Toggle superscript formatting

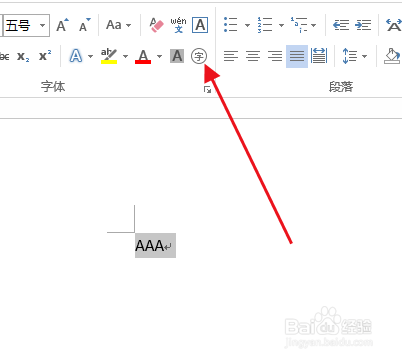click(x=45, y=56)
